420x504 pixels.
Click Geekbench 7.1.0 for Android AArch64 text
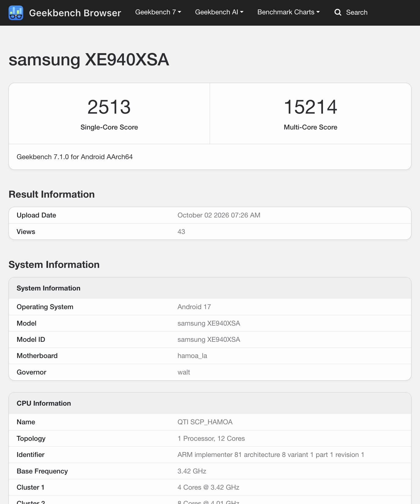[75, 157]
